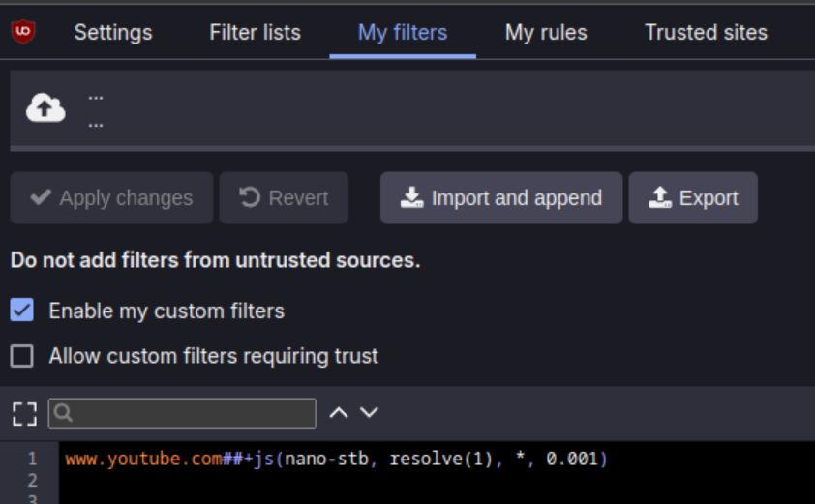Viewport: 815px width, 504px height.
Task: Enable Allow custom filters requiring trust
Action: coord(22,356)
